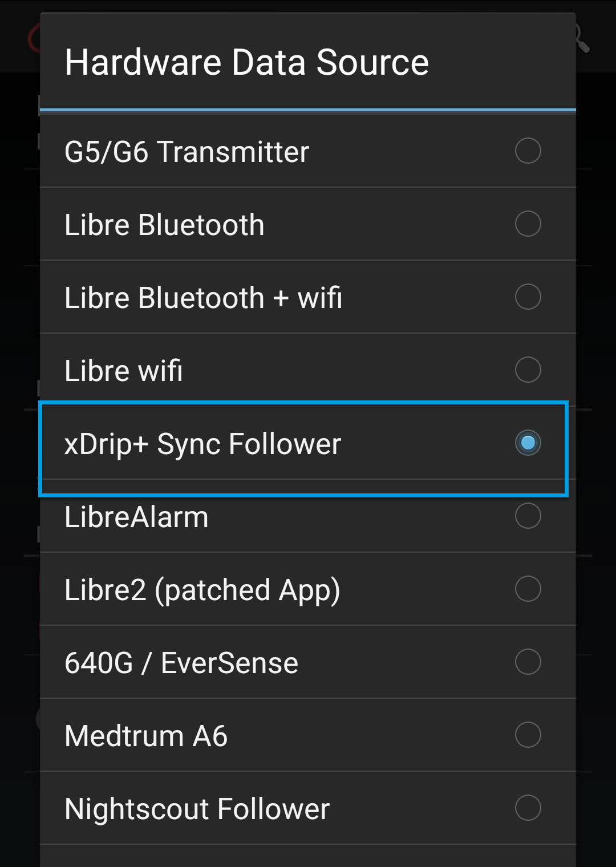Tap the Libre Bluetooth list entry

pos(164,224)
